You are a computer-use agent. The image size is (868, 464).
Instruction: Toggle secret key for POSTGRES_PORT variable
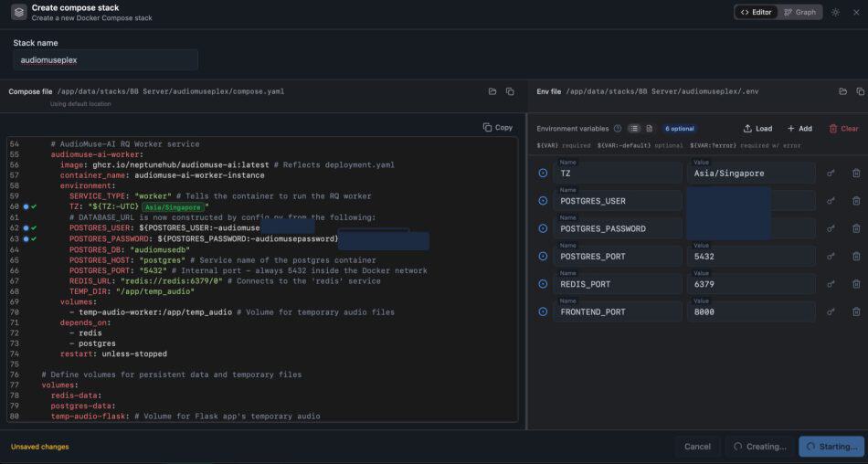(x=831, y=257)
